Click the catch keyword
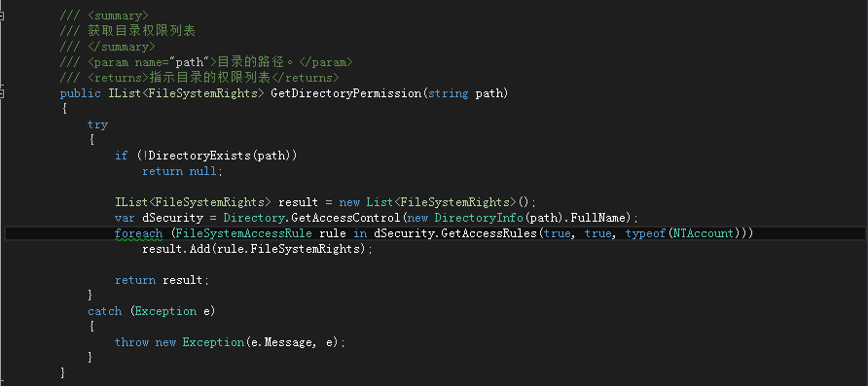The image size is (868, 386). pyautogui.click(x=105, y=311)
